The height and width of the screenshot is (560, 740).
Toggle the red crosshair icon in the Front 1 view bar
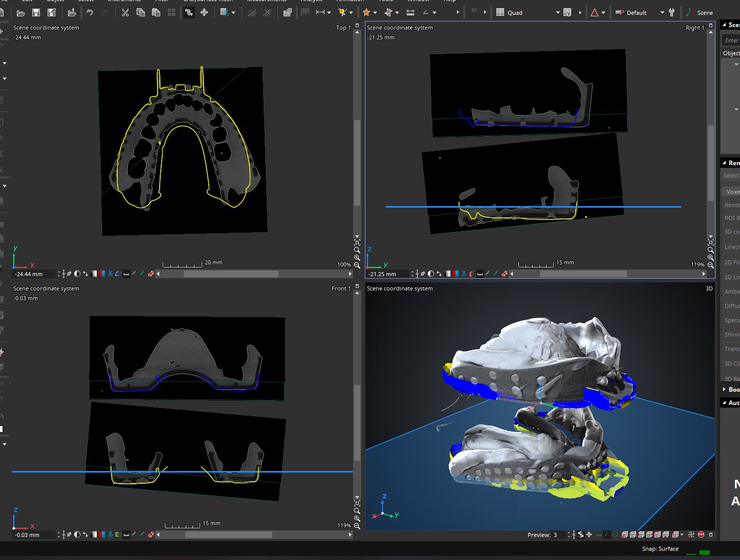pyautogui.click(x=151, y=535)
